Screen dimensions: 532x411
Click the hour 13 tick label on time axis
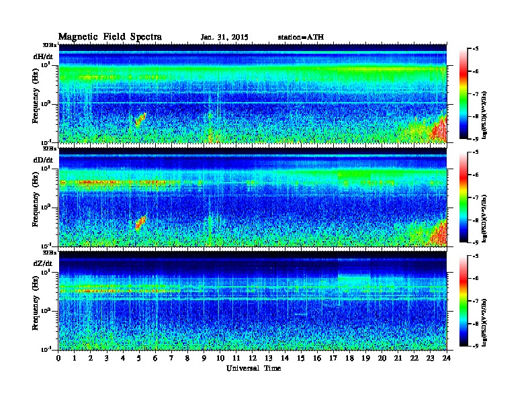tap(269, 358)
